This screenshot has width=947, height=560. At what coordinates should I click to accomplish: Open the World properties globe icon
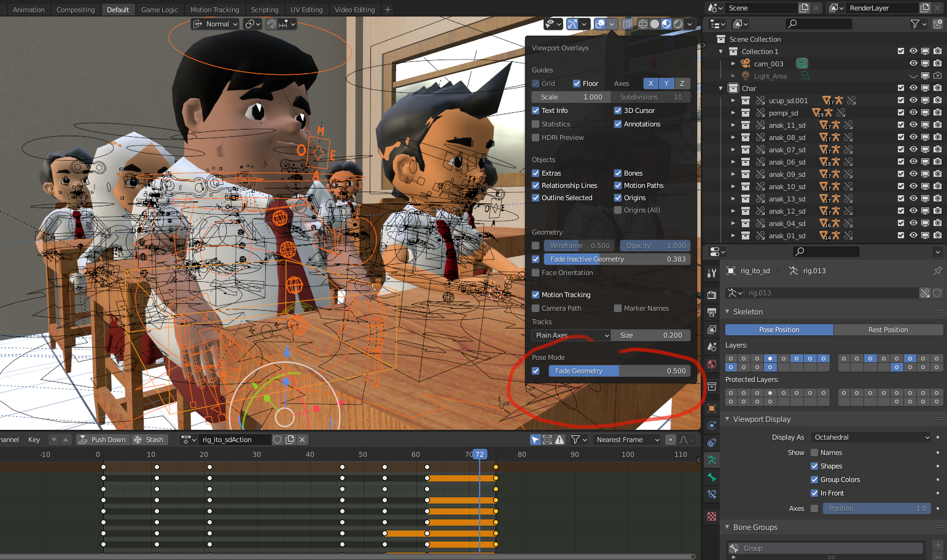pos(712,364)
